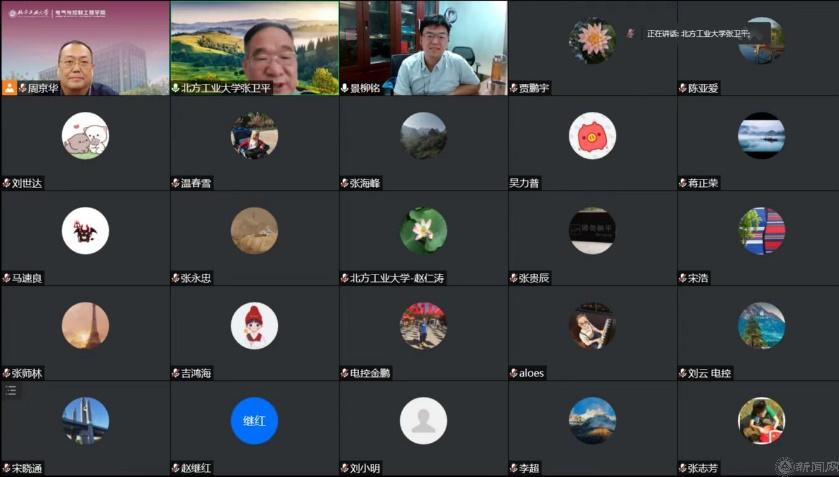
Task: Click the lotus flower avatar of 北方工业大学-赵仁涛
Action: 423,231
